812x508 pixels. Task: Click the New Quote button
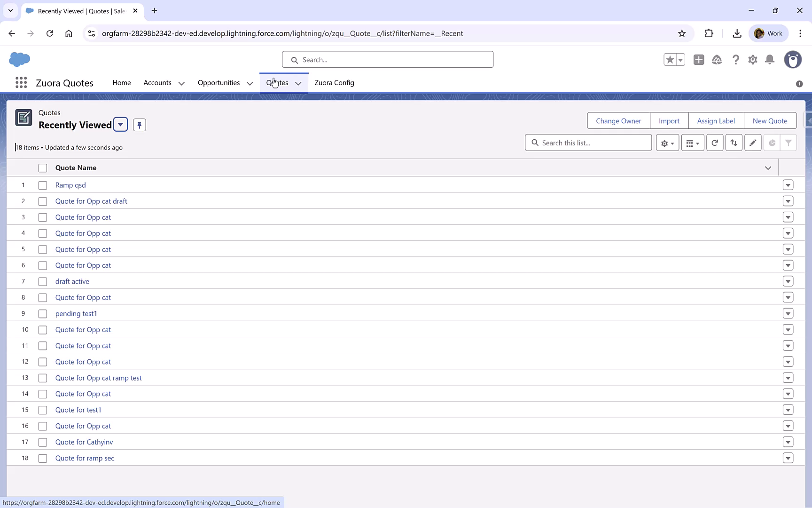click(770, 120)
